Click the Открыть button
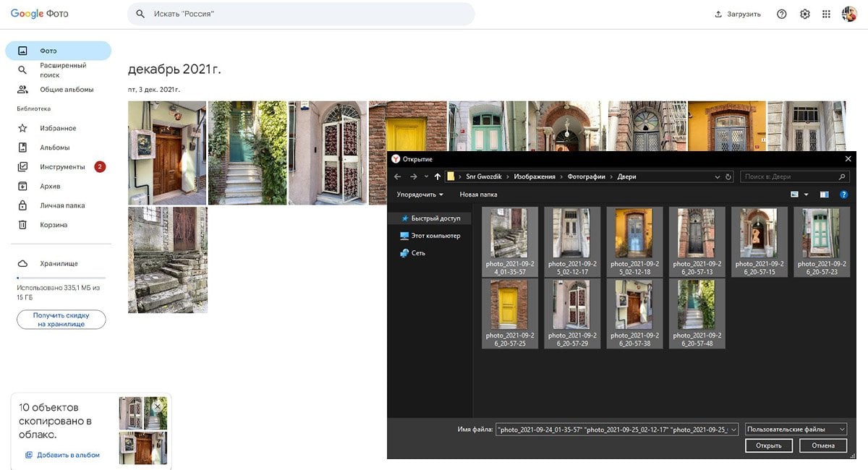Image resolution: width=868 pixels, height=470 pixels. 768,445
